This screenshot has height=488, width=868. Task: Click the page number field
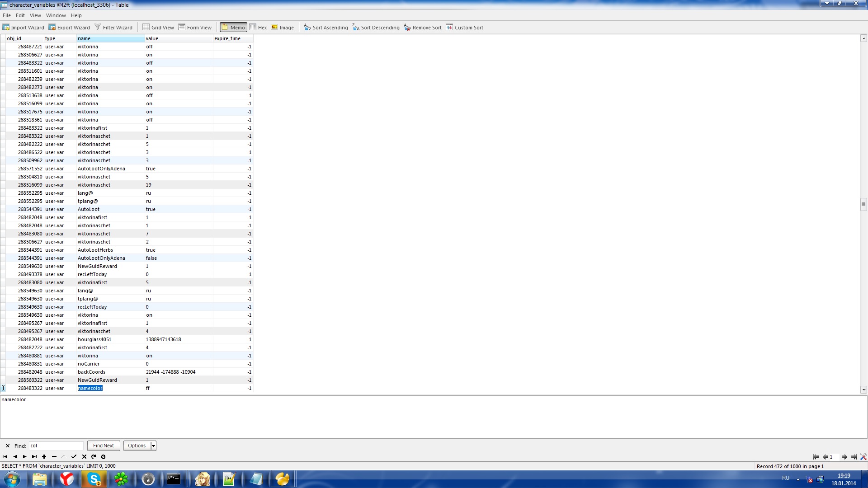pyautogui.click(x=834, y=457)
